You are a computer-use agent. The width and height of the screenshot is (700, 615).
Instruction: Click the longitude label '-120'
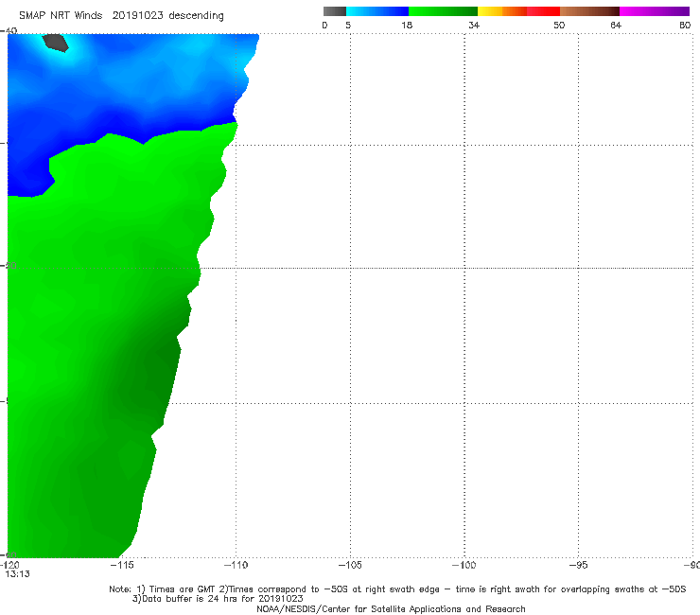pyautogui.click(x=9, y=565)
